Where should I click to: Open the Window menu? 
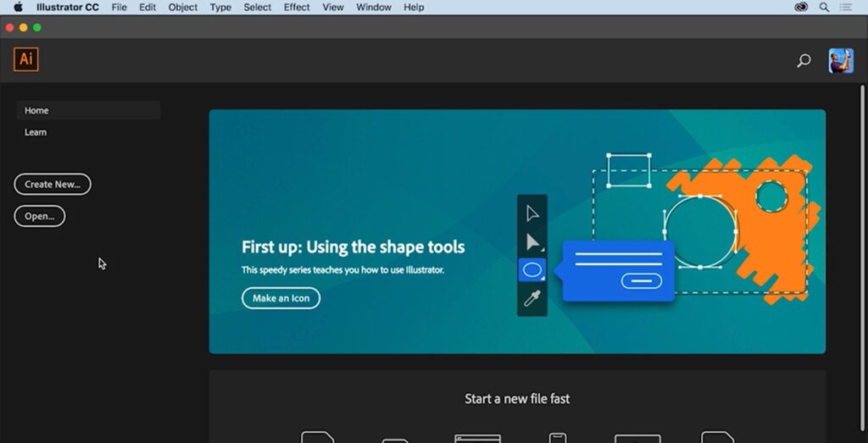pyautogui.click(x=374, y=7)
